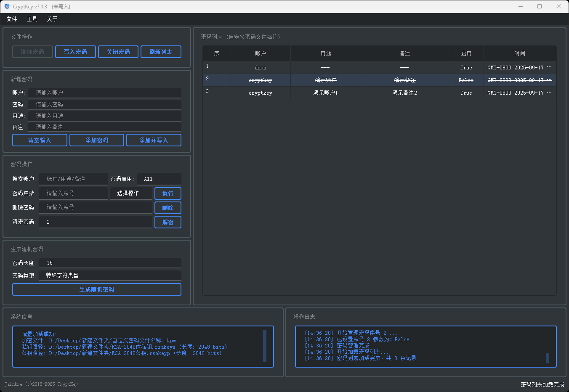Expand the 密码类型 特殊字符类型 dropdown

(110, 275)
